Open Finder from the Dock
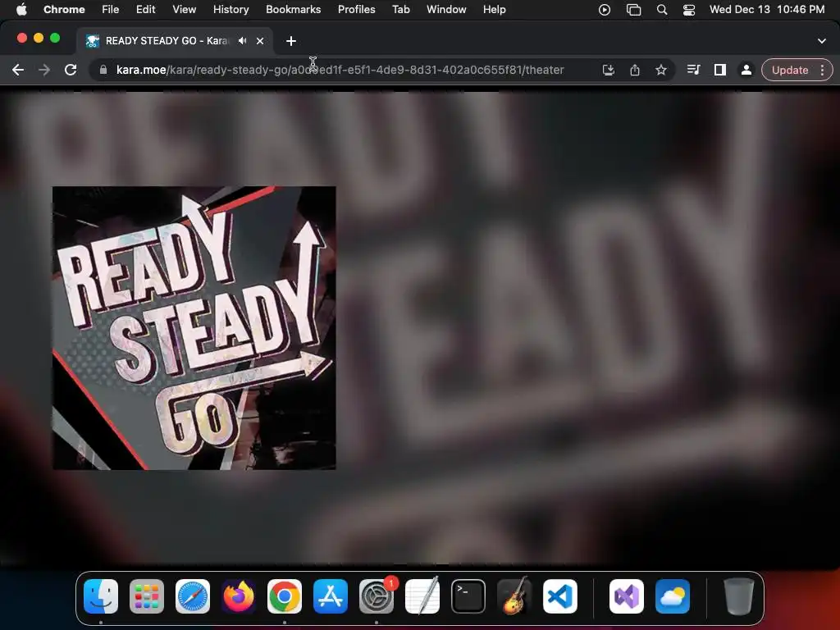This screenshot has height=630, width=840. pos(101,596)
